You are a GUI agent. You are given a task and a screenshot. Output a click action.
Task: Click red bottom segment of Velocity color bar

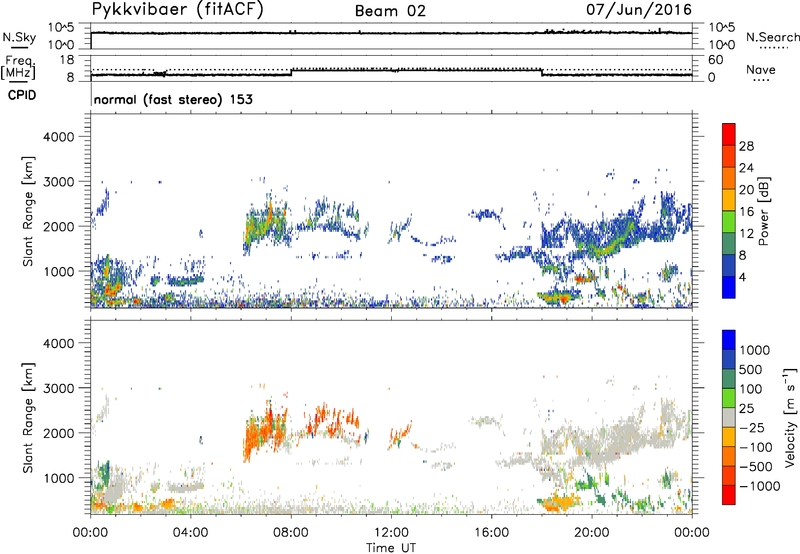click(729, 495)
